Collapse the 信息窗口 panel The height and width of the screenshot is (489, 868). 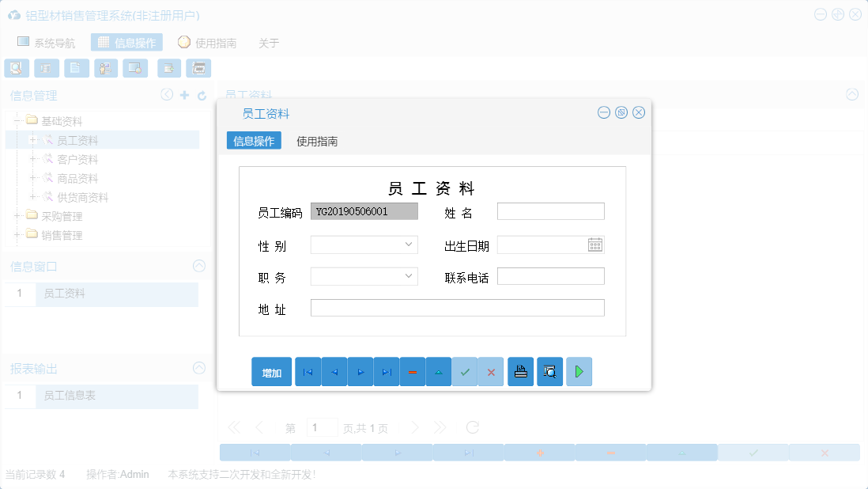198,266
